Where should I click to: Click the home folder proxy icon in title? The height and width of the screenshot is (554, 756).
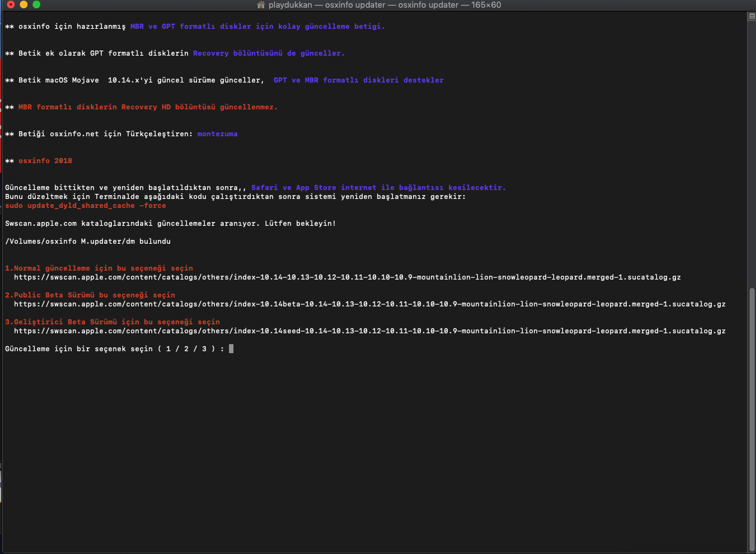coord(260,4)
